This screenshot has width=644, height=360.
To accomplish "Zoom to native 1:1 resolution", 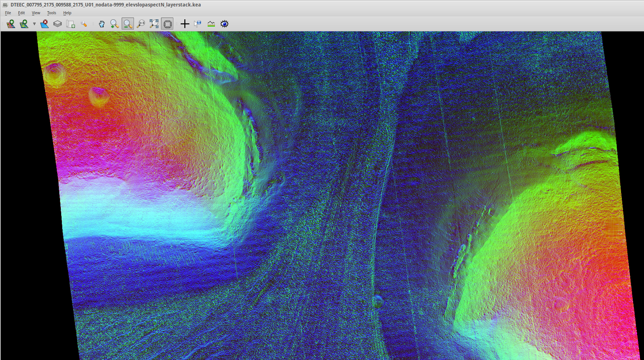I will click(141, 24).
